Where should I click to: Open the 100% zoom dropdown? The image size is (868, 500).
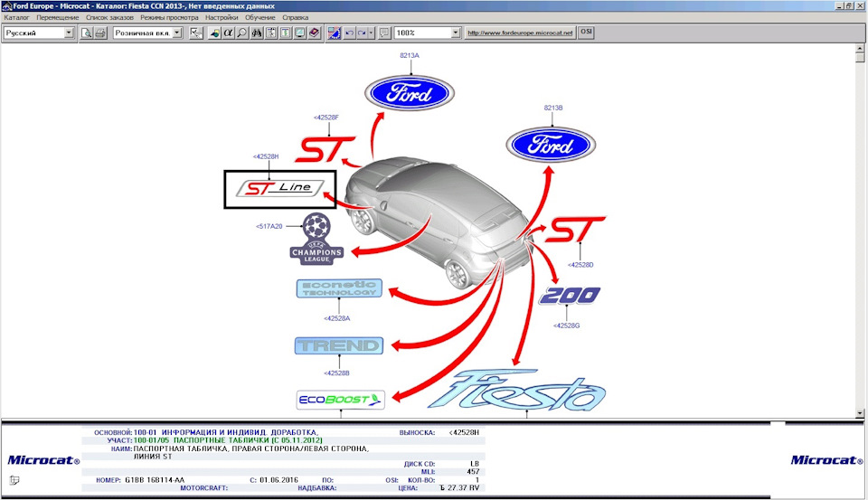[x=456, y=33]
